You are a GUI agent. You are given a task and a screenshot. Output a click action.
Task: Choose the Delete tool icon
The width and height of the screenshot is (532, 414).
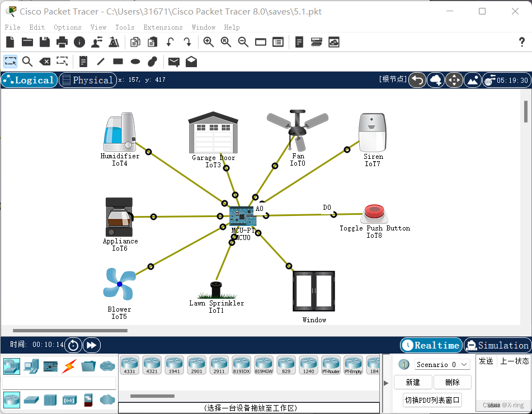[x=45, y=62]
